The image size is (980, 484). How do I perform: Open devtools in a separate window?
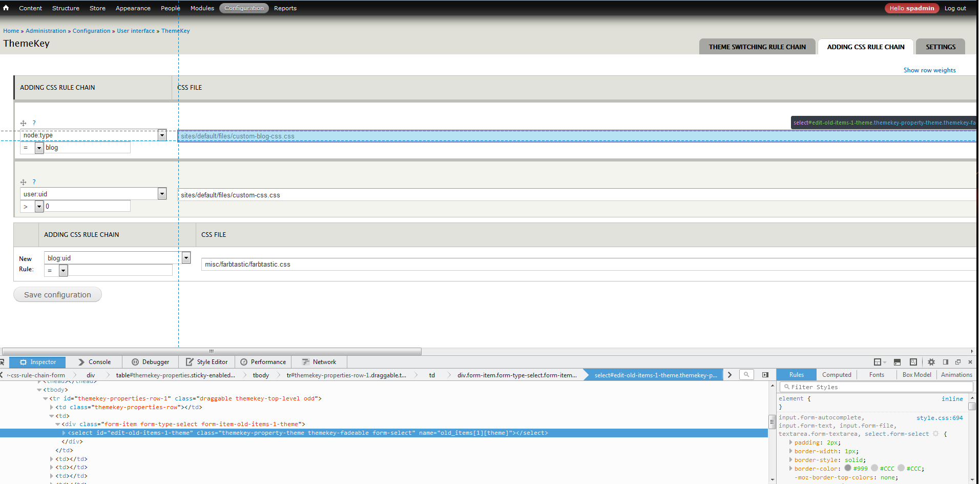point(958,362)
